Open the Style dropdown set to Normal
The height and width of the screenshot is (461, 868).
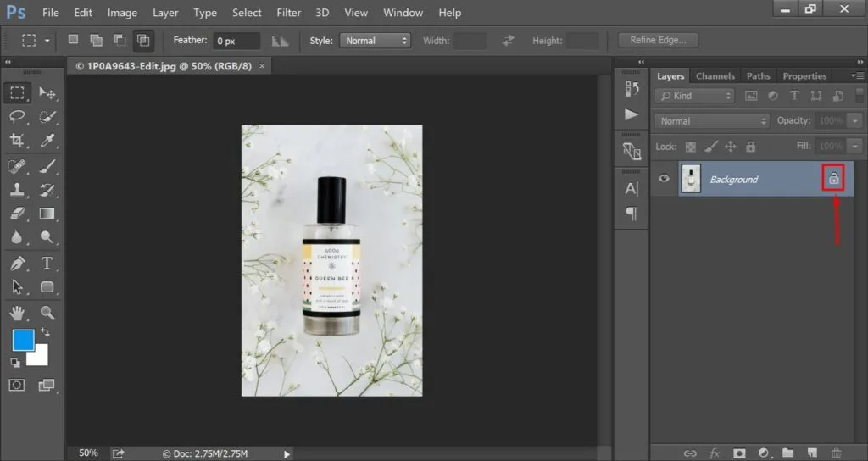375,41
